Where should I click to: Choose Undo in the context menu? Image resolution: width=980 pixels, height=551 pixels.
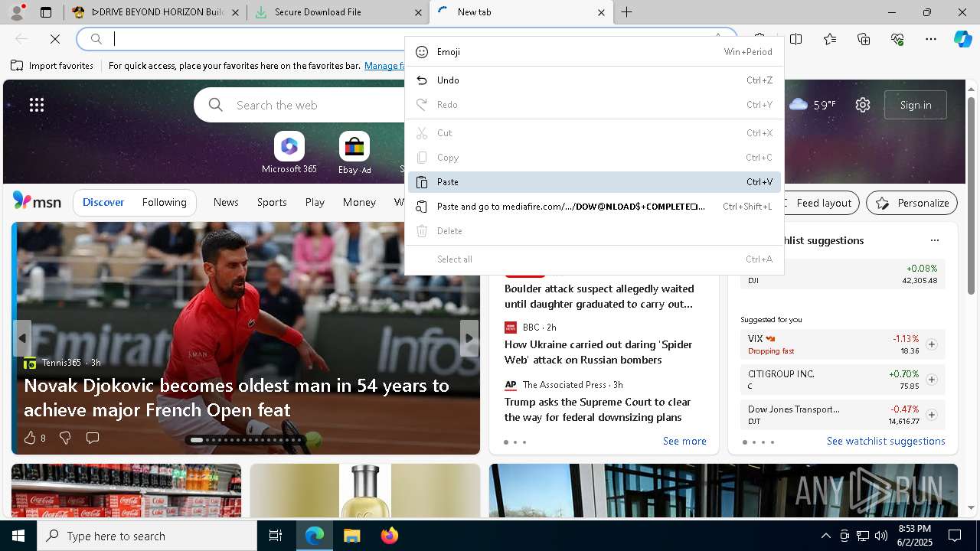click(x=594, y=80)
